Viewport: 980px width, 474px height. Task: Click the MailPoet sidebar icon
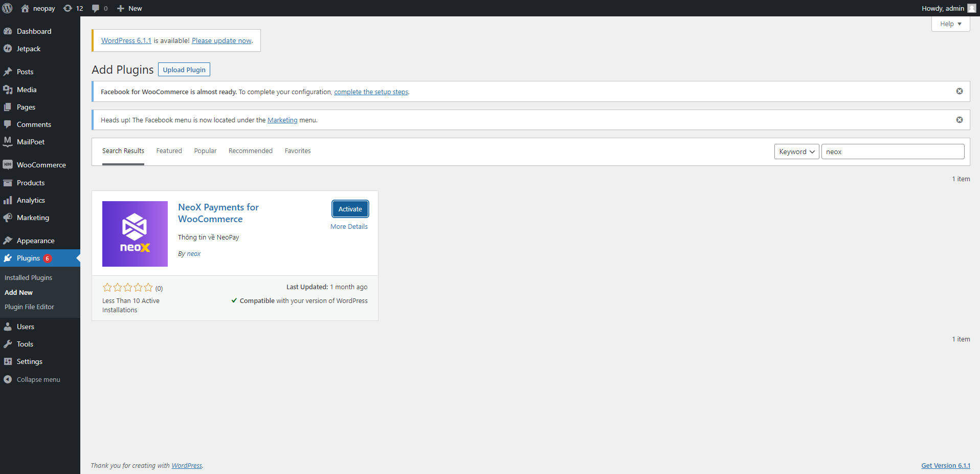click(x=8, y=142)
